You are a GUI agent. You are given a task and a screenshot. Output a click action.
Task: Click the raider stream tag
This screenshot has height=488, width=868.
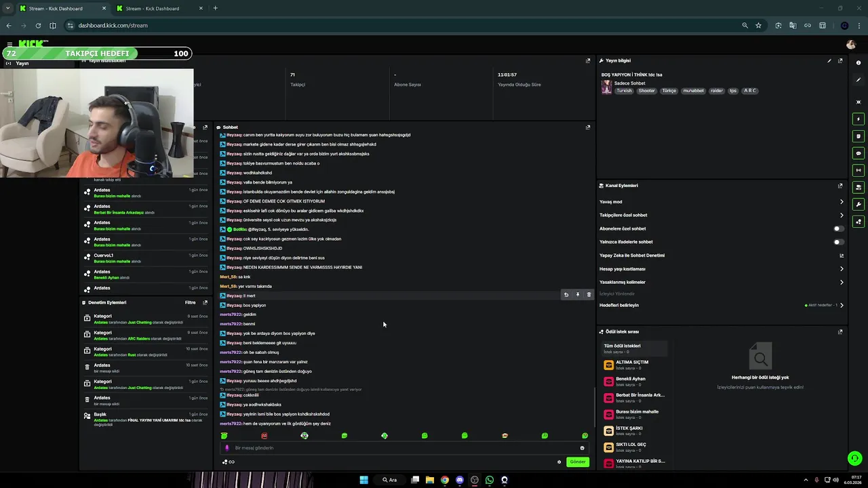[x=717, y=91]
